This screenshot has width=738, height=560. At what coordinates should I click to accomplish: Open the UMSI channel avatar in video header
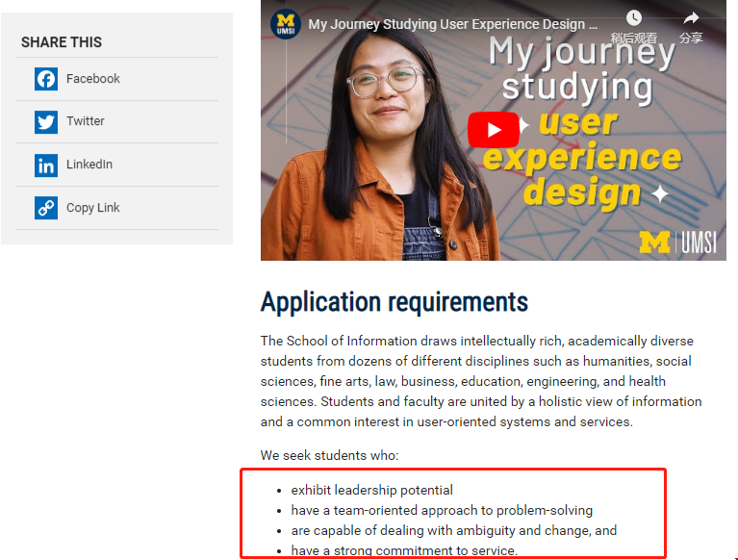(x=285, y=23)
